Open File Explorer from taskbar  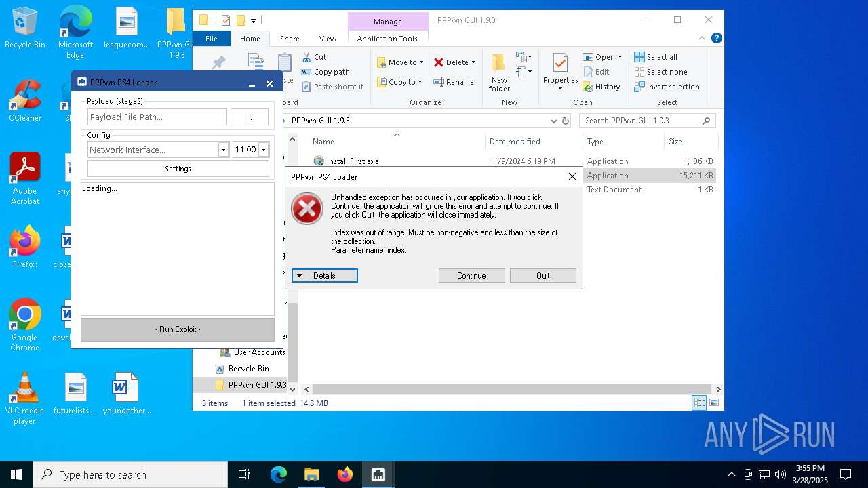[311, 474]
